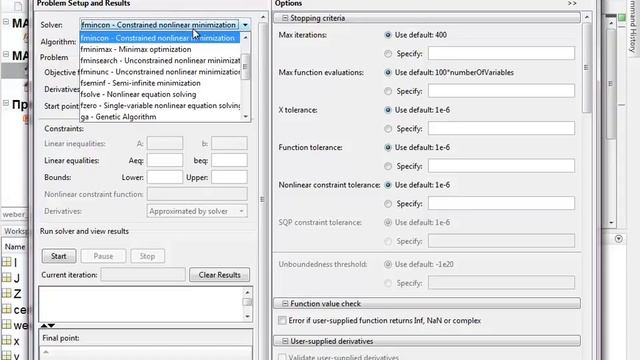Click results box scroll up arrow
This screenshot has height=360, width=640.
click(x=247, y=292)
